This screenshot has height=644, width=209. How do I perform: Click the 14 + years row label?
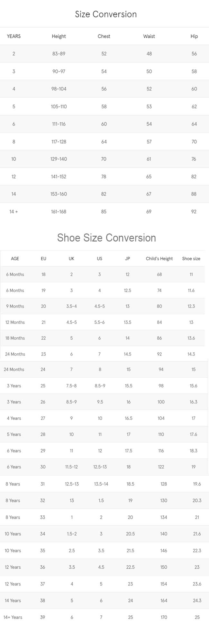[x=14, y=212]
